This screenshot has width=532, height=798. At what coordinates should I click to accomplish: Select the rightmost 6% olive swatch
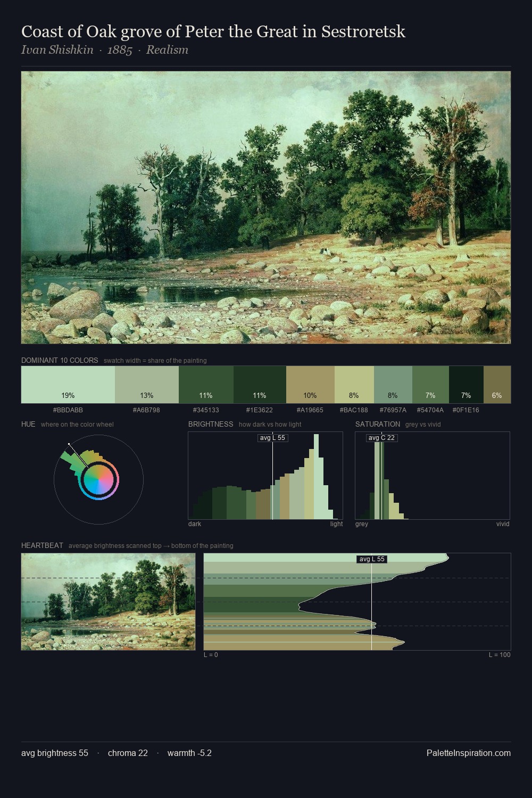(x=497, y=385)
